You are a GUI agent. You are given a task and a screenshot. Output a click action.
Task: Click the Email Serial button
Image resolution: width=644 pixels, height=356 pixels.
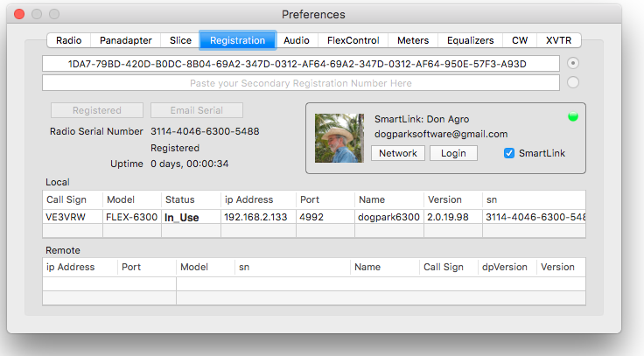pos(196,111)
